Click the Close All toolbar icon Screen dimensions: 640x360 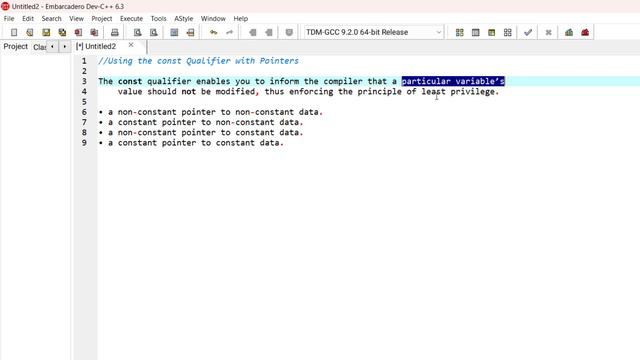pos(94,32)
